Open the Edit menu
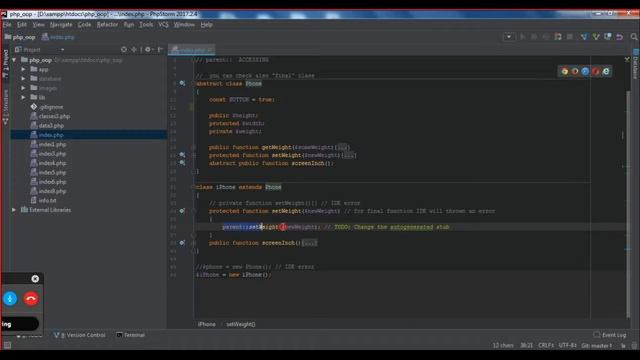640x360 pixels. [x=22, y=24]
